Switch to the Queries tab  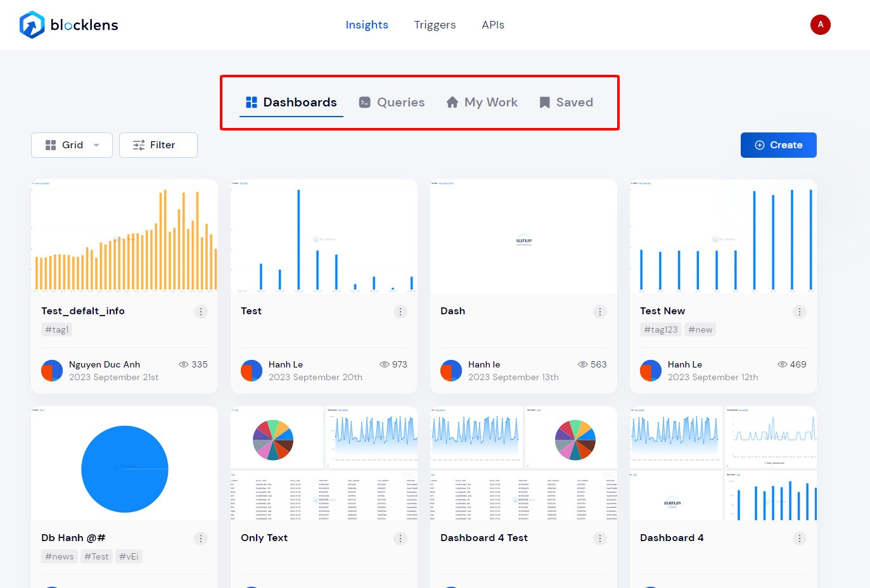coord(392,103)
